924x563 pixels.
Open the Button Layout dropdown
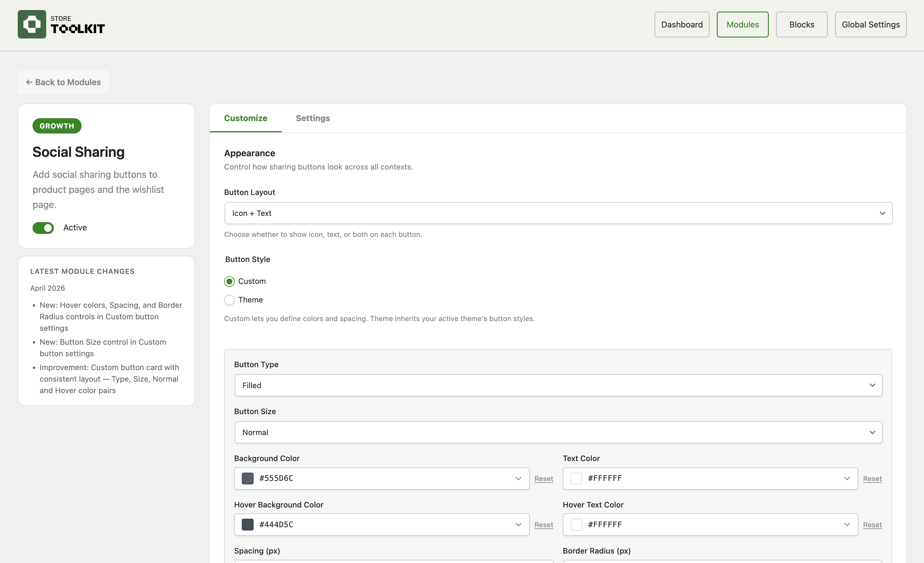pos(558,213)
